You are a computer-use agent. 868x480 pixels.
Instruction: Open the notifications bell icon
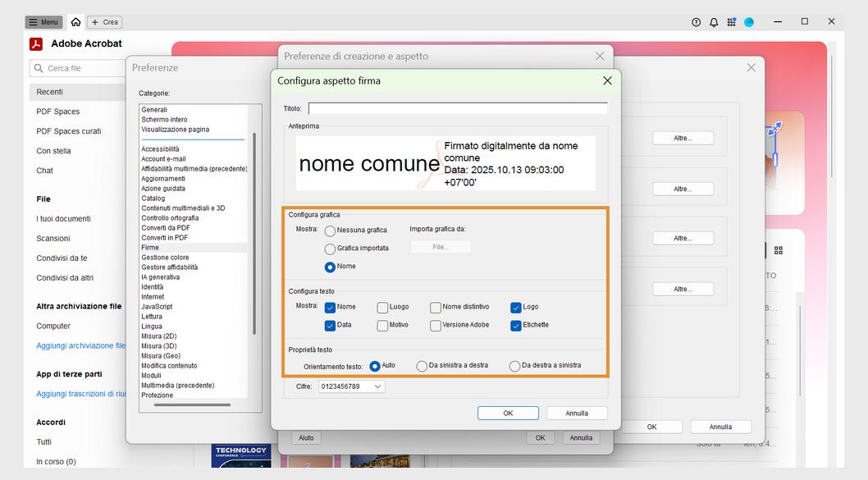pyautogui.click(x=714, y=22)
